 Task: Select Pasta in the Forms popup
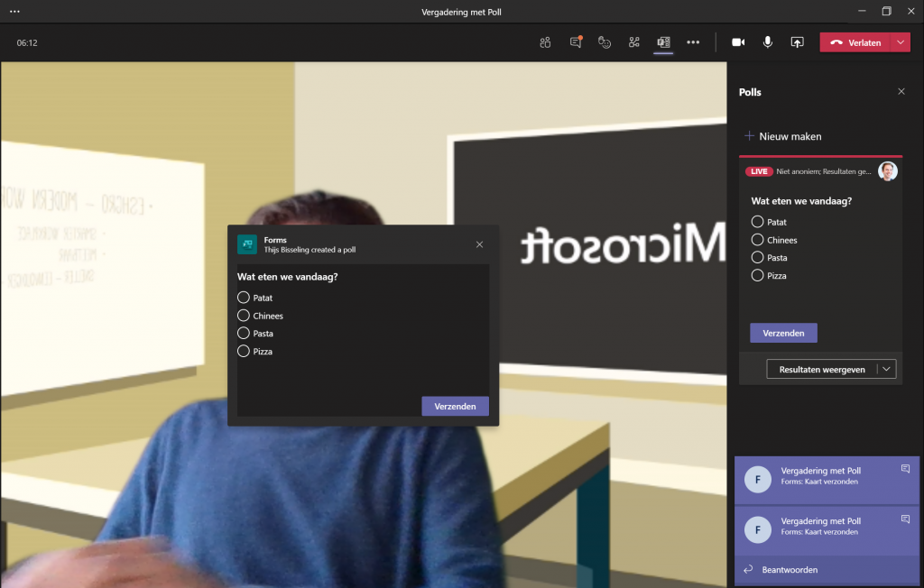[x=244, y=333]
